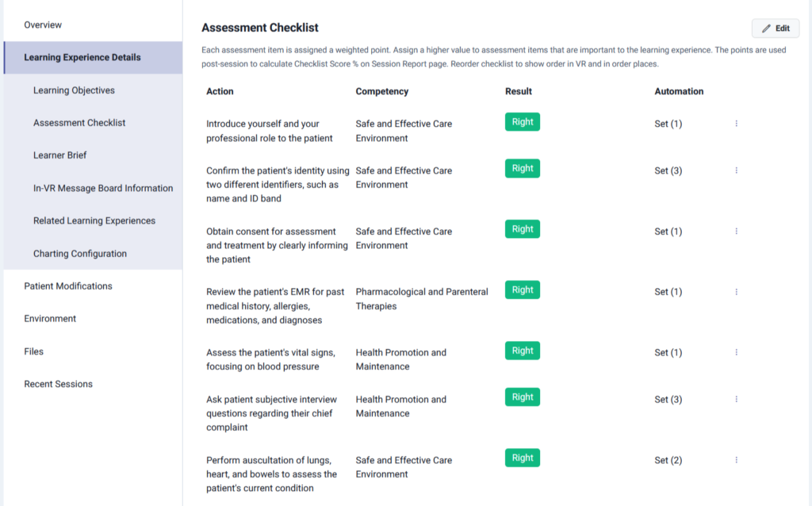Open the Overview section
This screenshot has width=812, height=506.
[43, 25]
